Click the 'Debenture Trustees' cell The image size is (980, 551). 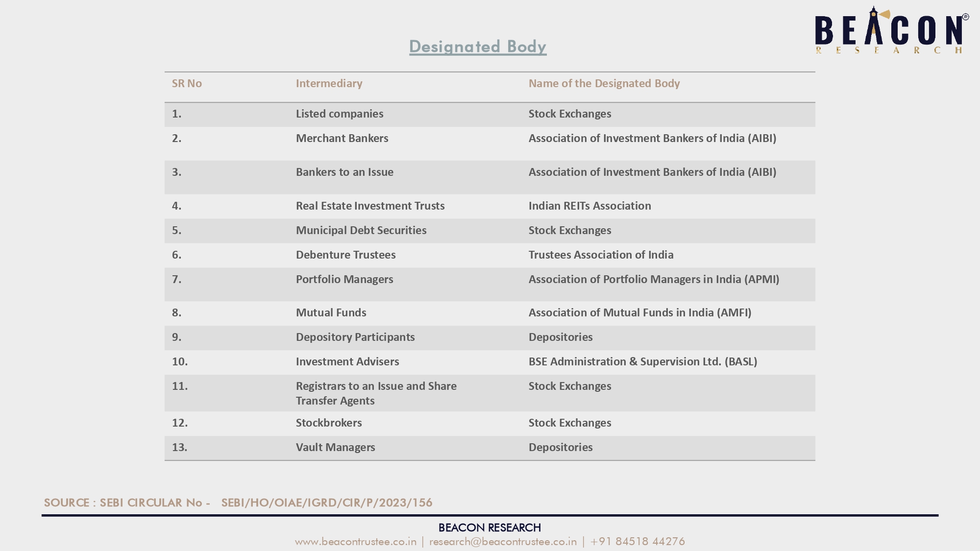tap(345, 255)
